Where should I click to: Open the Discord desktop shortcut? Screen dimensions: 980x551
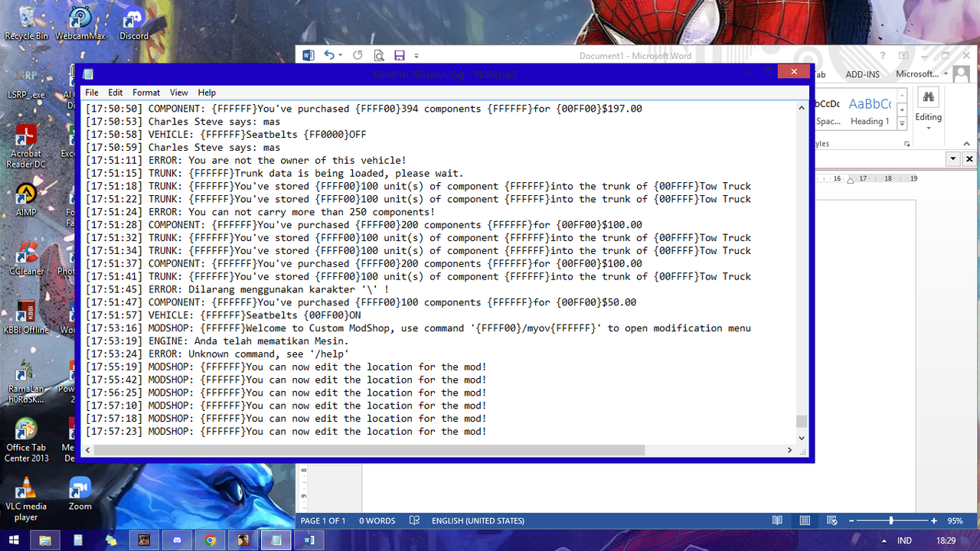(x=134, y=23)
